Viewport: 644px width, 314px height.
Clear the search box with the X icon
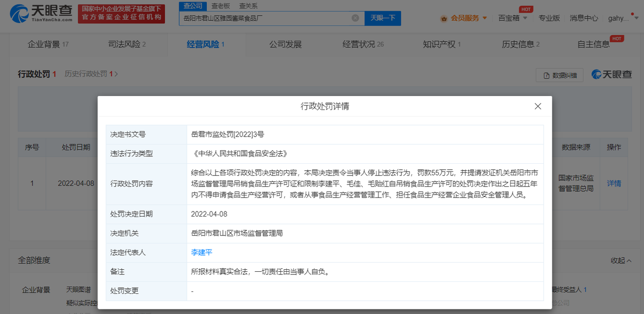click(x=355, y=18)
